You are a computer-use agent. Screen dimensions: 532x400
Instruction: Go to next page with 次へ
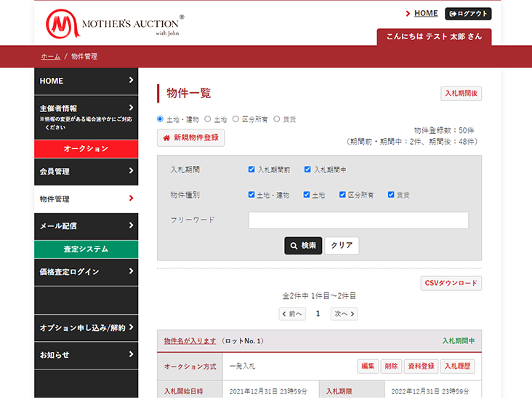344,314
